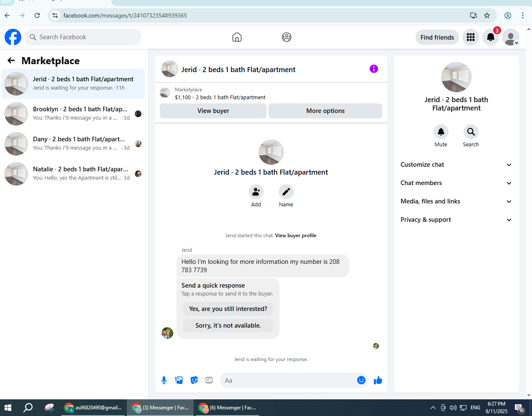532x416 pixels.
Task: Open the notifications bell with badge
Action: pyautogui.click(x=491, y=37)
